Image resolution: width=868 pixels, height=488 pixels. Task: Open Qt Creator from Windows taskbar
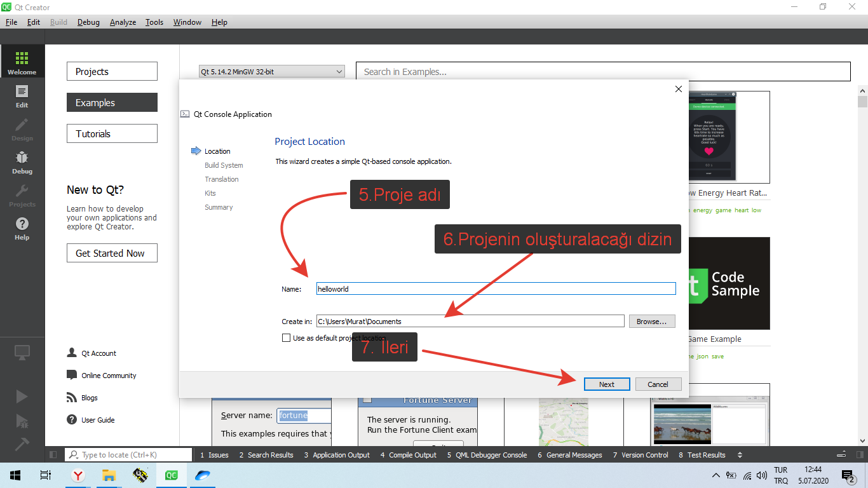tap(172, 475)
